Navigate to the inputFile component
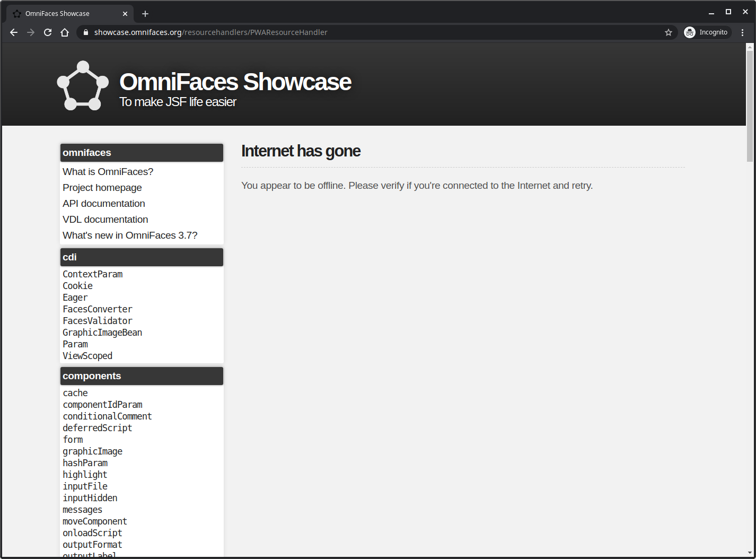This screenshot has width=756, height=559. (x=85, y=486)
